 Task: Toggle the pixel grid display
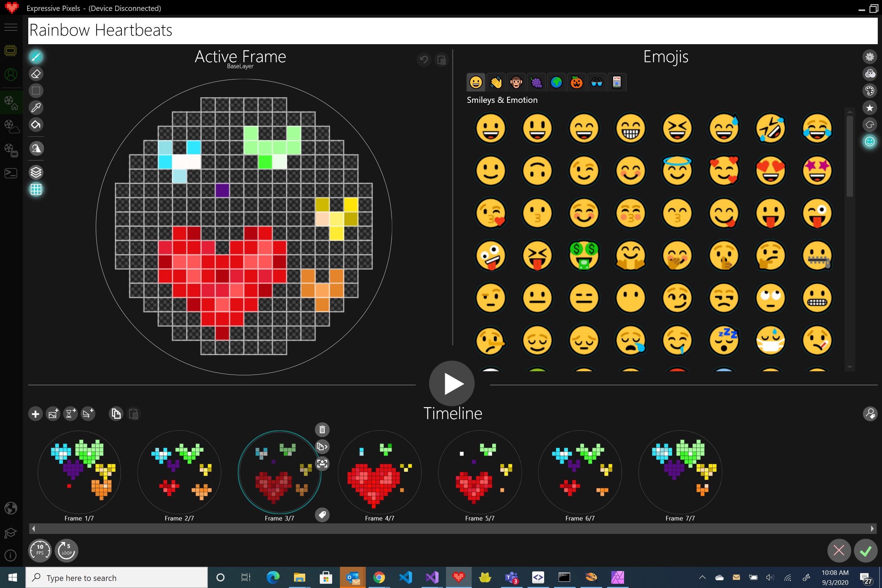(36, 189)
